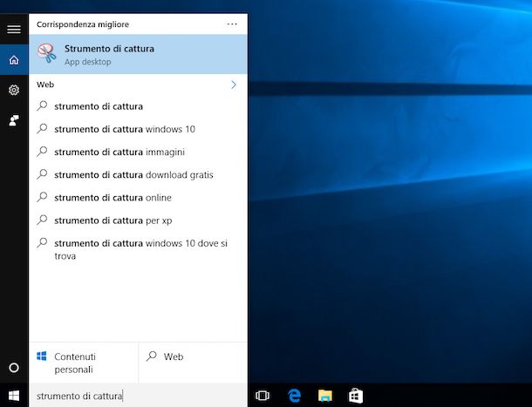Select suggestion 'strumento di cattura online'
Viewport: 532px width, 407px height.
tap(139, 198)
